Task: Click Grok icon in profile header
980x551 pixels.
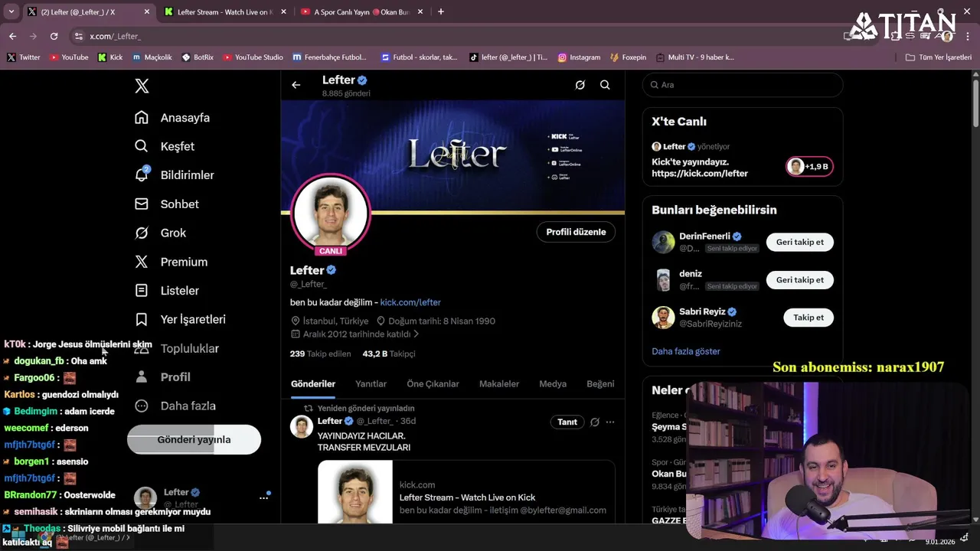Action: tap(580, 85)
